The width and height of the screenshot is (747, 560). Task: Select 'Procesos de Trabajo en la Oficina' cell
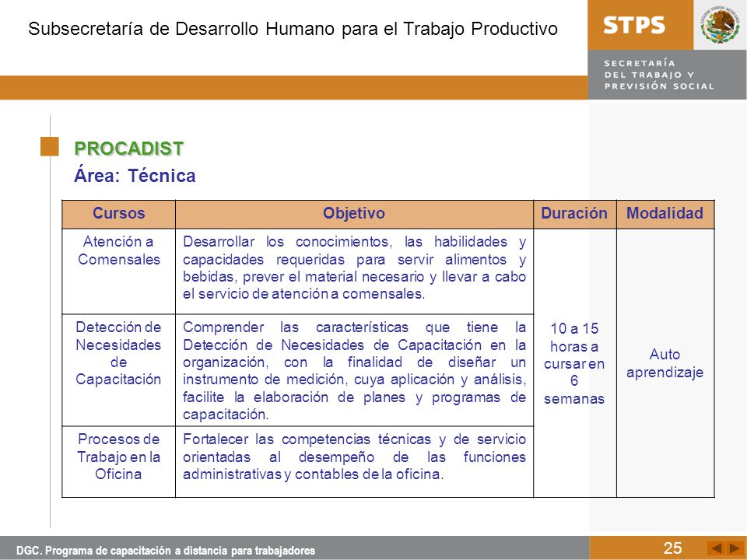pos(118,462)
